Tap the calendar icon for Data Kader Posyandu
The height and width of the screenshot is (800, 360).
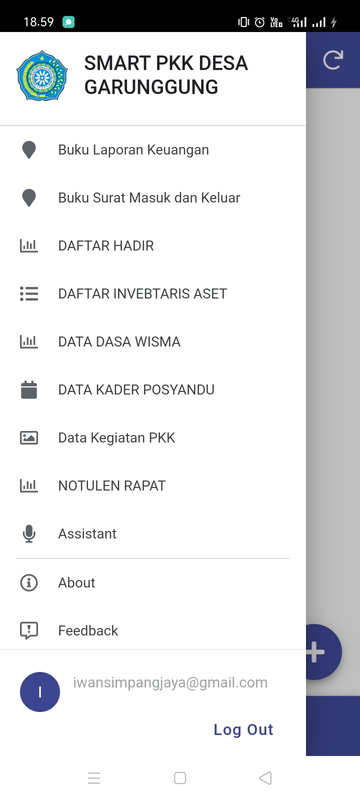click(x=29, y=390)
